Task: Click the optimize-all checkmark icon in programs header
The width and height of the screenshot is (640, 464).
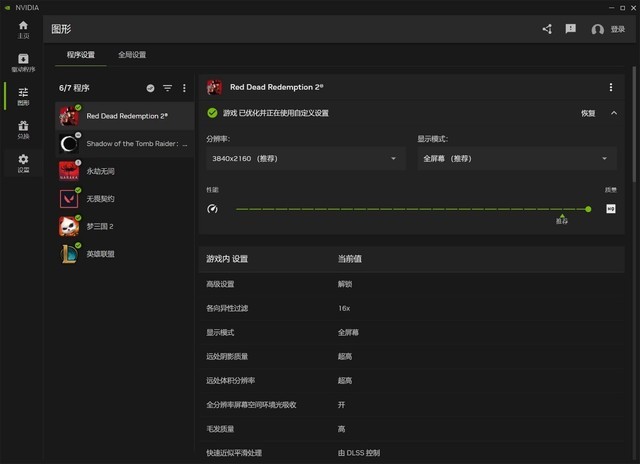Action: coord(150,88)
